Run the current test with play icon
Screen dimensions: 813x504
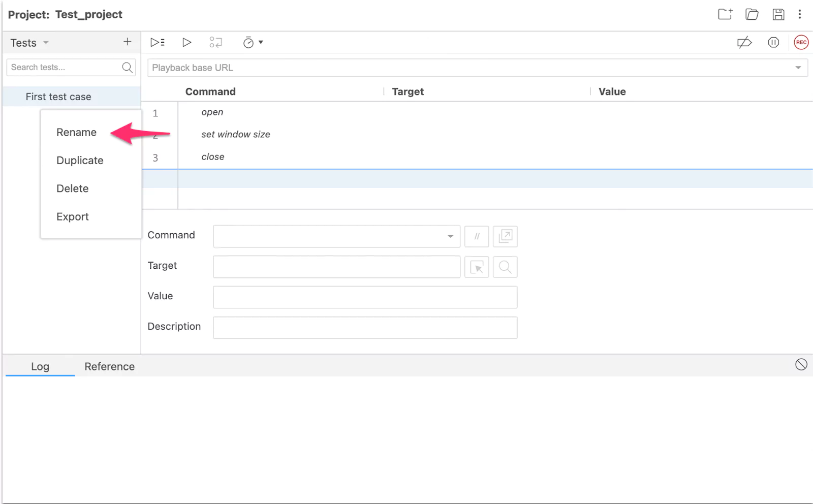[x=186, y=43]
